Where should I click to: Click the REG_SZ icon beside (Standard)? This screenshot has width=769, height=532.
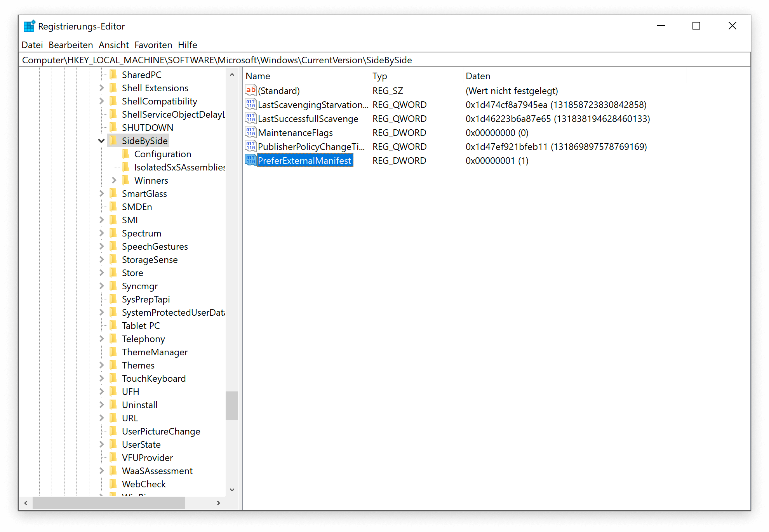coord(250,90)
